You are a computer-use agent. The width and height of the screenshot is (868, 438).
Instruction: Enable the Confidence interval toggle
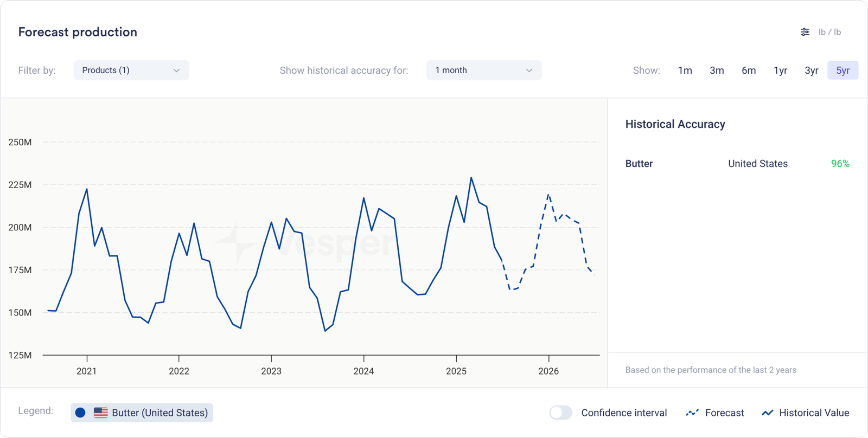560,413
